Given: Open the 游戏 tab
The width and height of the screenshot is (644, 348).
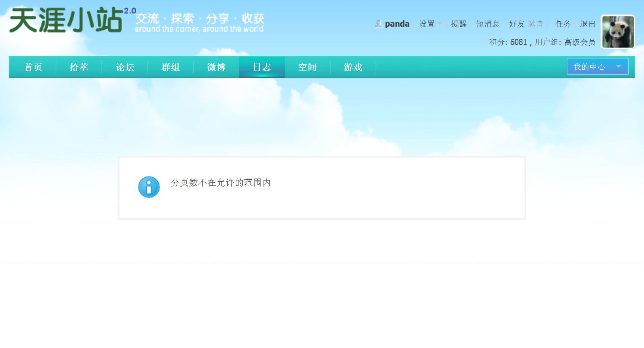Looking at the screenshot, I should coord(353,67).
